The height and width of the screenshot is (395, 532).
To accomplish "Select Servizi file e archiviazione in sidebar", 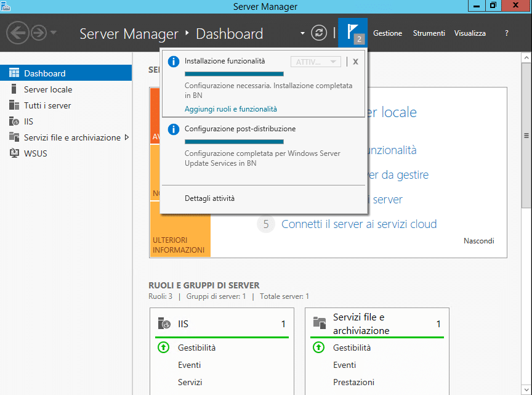I will click(66, 137).
